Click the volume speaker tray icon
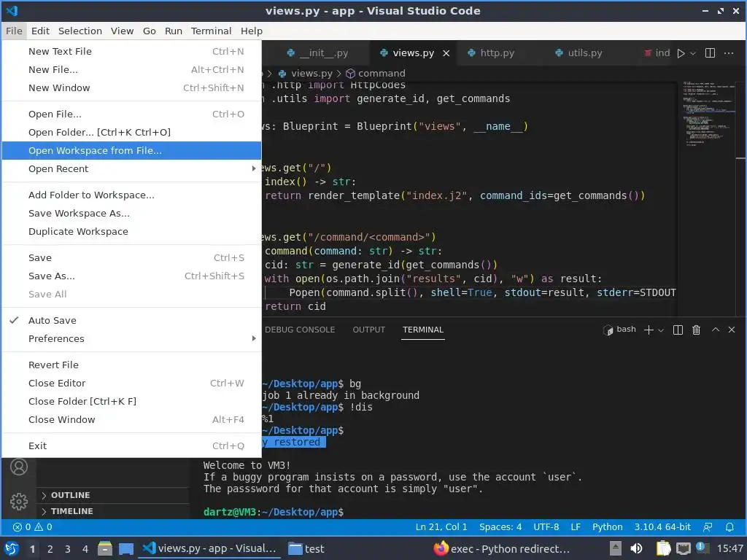The image size is (747, 560). pos(636,548)
